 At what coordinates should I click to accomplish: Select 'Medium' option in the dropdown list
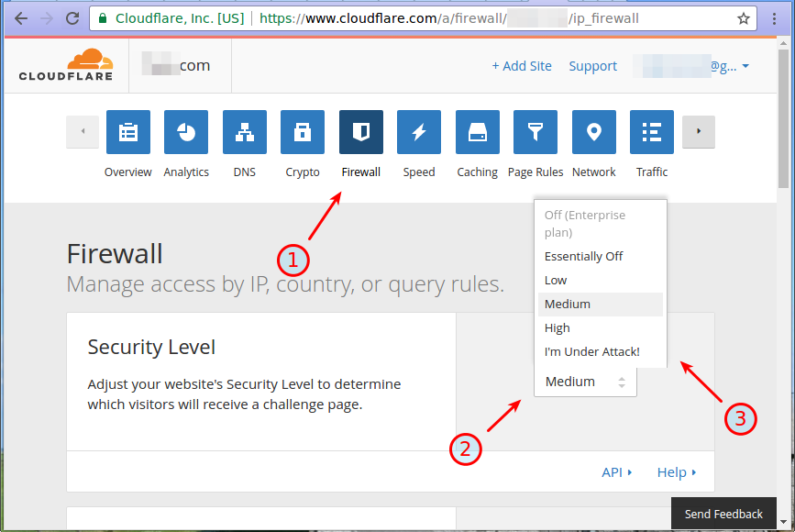point(601,304)
